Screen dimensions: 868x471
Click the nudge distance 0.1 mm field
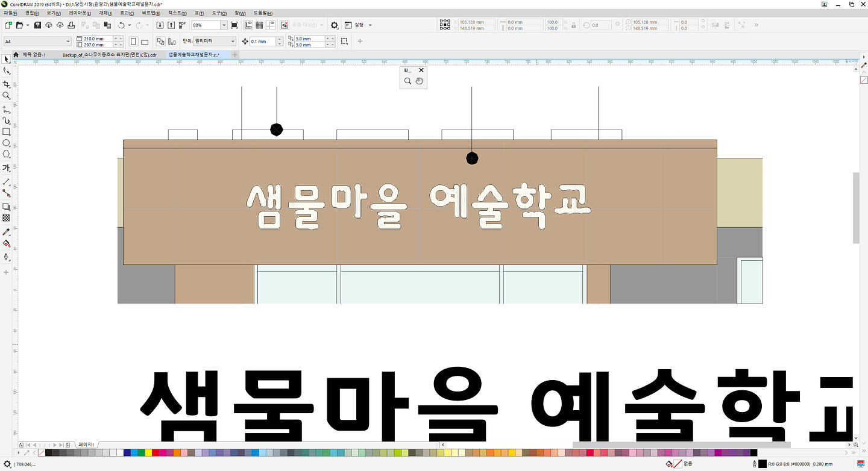[x=263, y=42]
